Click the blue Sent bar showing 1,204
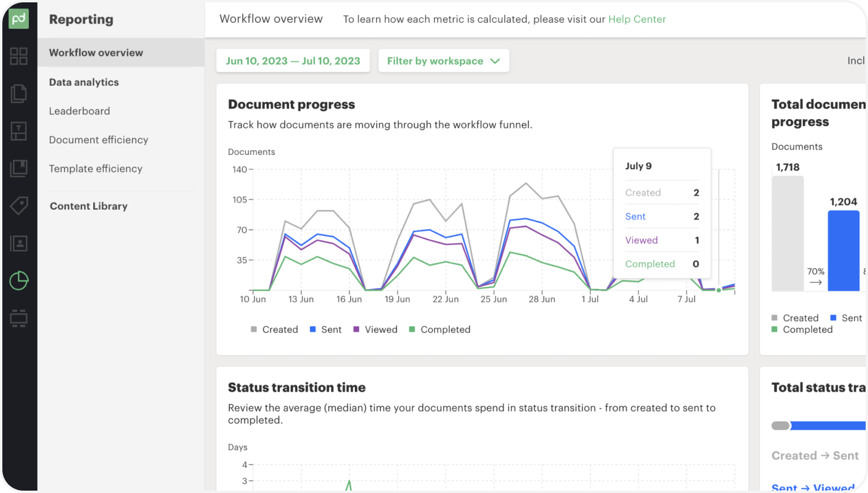The image size is (868, 493). [x=843, y=251]
